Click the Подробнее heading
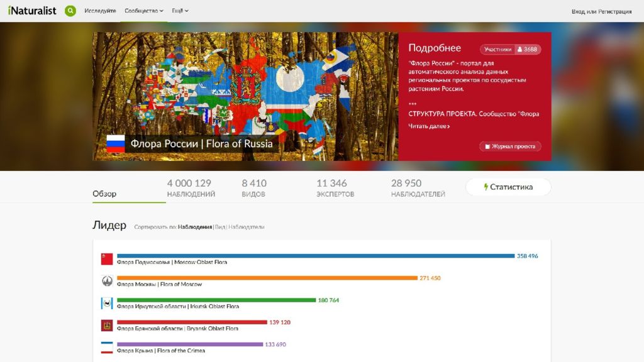 click(435, 48)
